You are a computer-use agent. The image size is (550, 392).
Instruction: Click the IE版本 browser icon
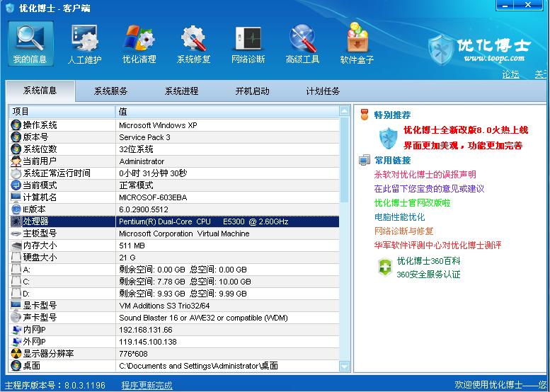[x=16, y=209]
